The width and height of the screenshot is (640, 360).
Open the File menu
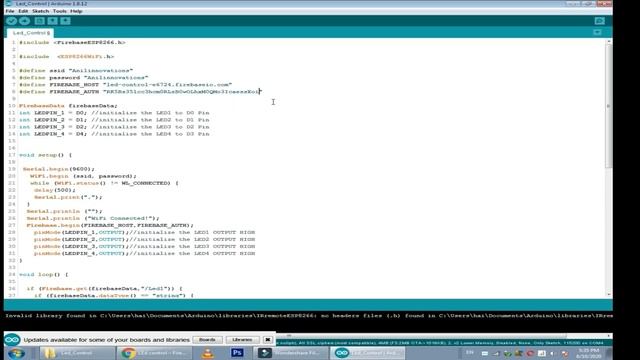tap(10, 11)
